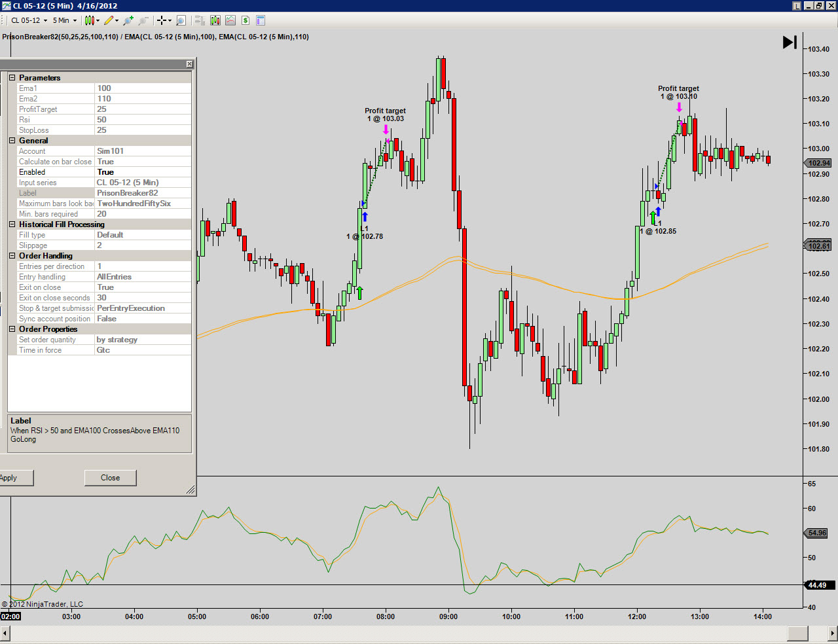Screen dimensions: 838x644
Task: Open the indicators chart icon
Action: point(230,20)
